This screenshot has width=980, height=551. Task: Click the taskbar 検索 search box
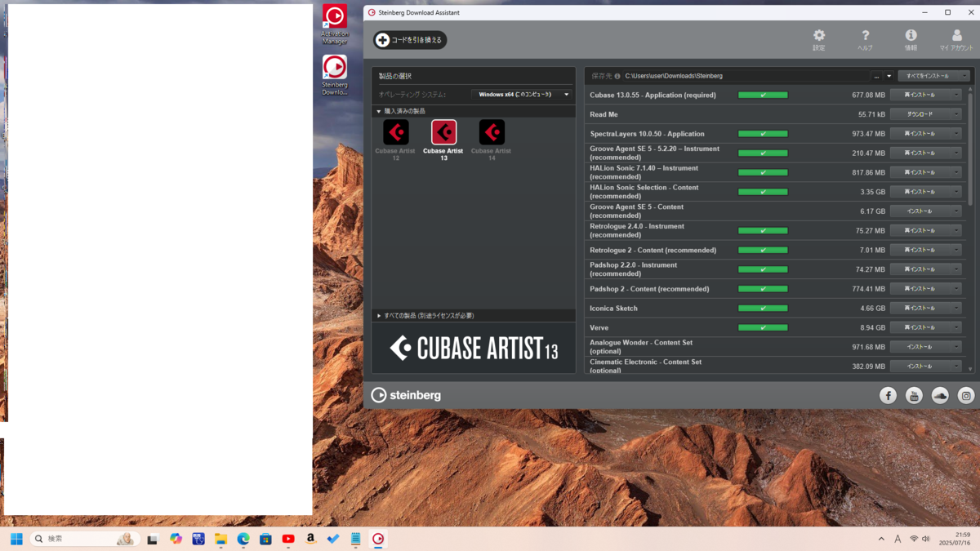(x=86, y=539)
